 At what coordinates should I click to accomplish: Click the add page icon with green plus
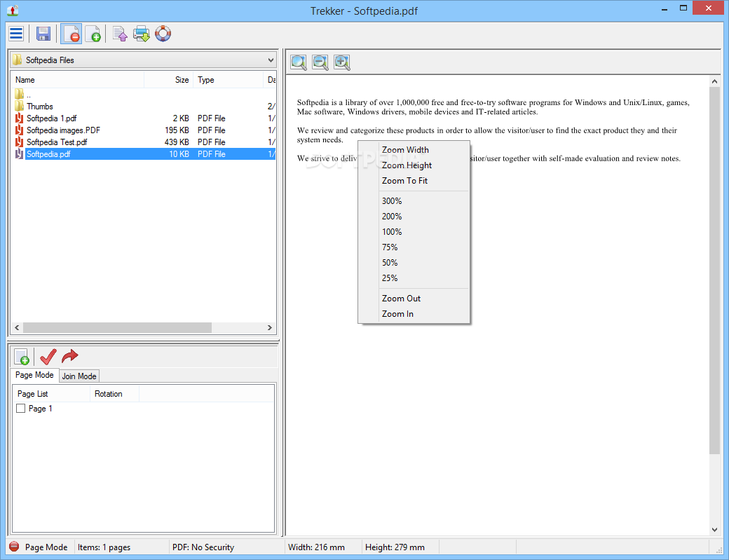pyautogui.click(x=93, y=34)
